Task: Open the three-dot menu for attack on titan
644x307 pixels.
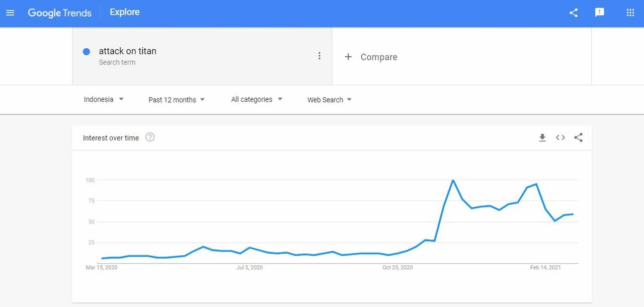Action: [319, 56]
